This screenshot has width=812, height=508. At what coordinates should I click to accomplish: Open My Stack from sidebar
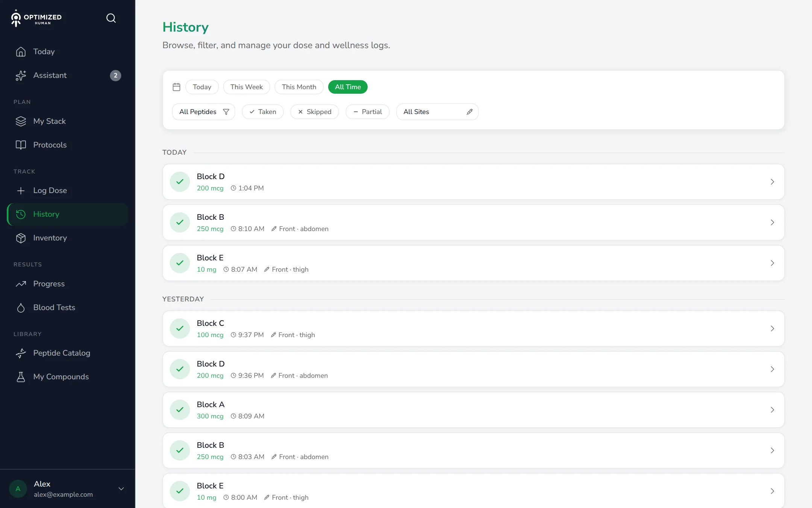pyautogui.click(x=68, y=121)
